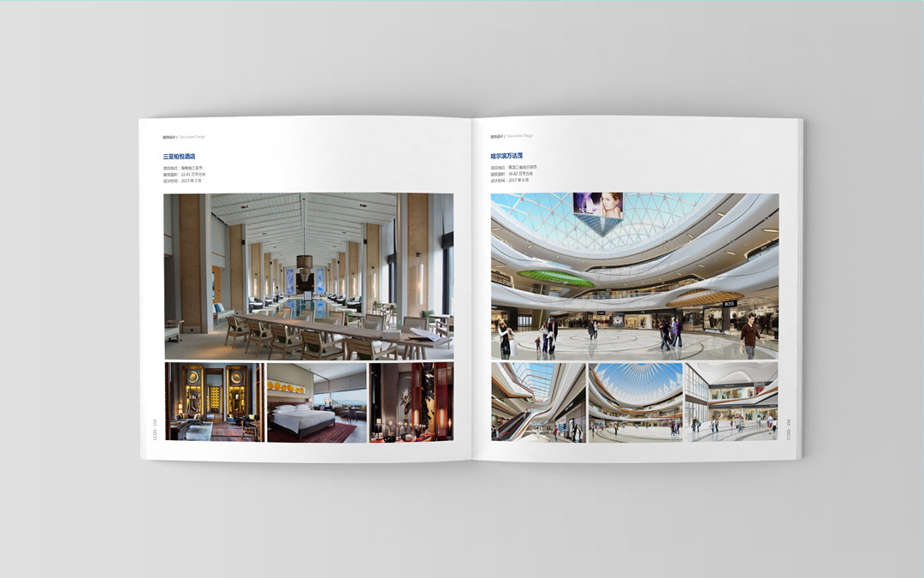Click the hanging advertising screen with woman's face
The image size is (924, 578).
click(598, 205)
